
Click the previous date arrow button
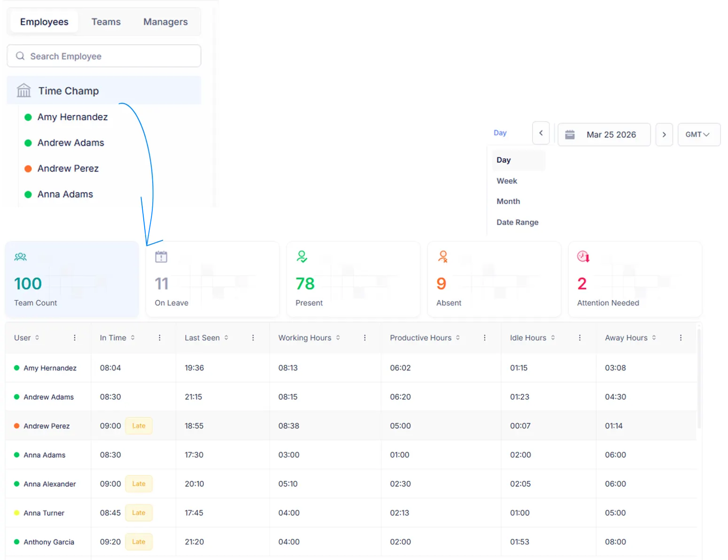(541, 133)
